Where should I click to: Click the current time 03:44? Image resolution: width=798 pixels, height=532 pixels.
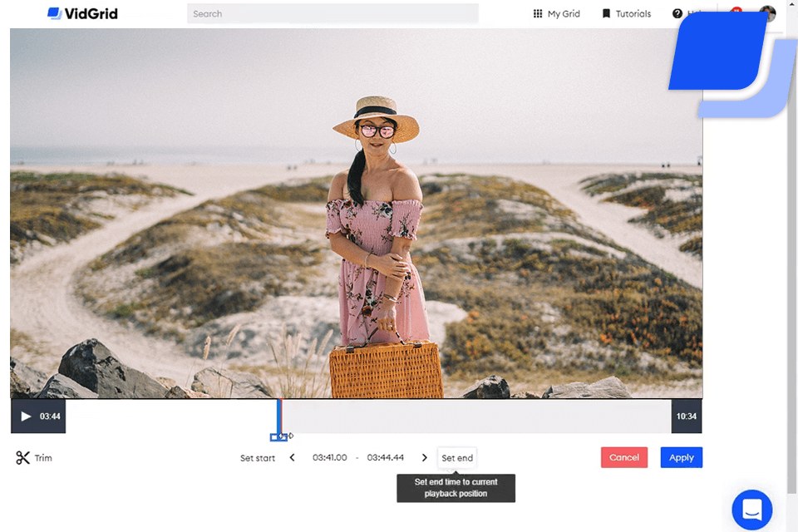[x=50, y=416]
